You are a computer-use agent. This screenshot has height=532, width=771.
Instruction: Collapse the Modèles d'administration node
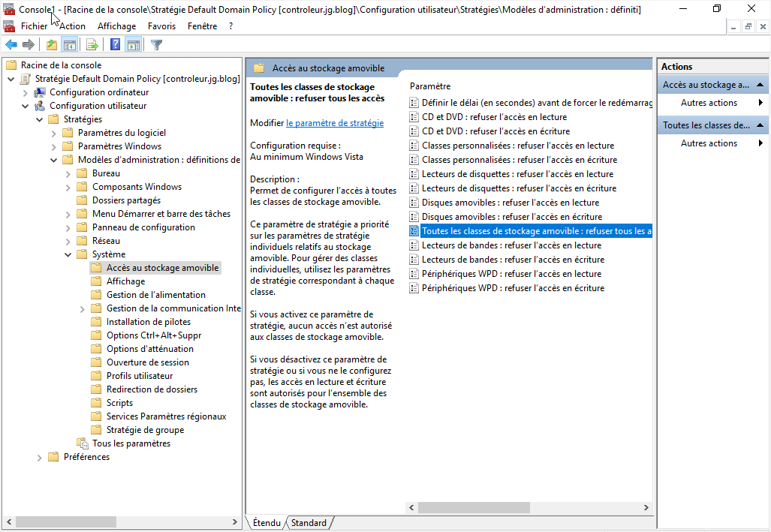(54, 160)
